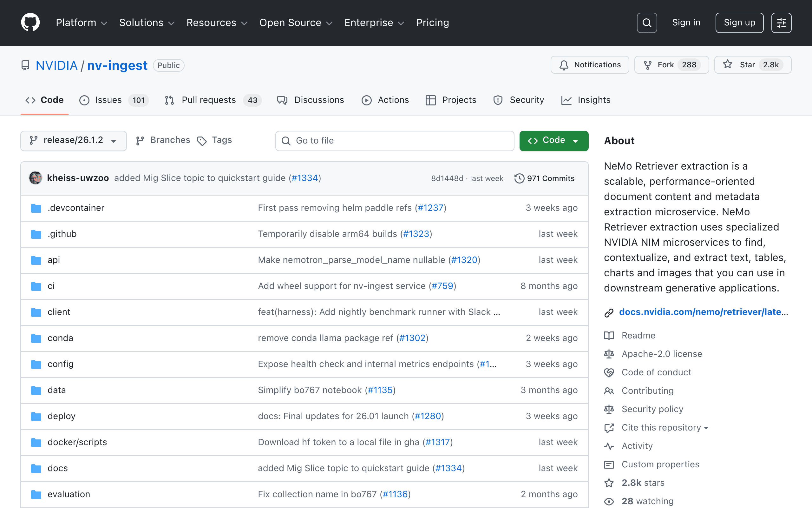Click the scale icon beside Security policy
Viewport: 812px width, 508px height.
609,409
